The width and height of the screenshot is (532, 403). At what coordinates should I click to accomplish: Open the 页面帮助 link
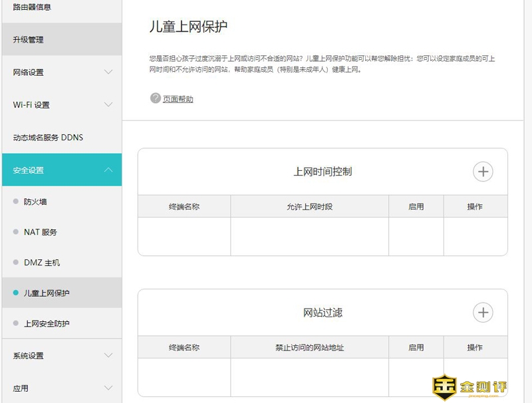(178, 99)
